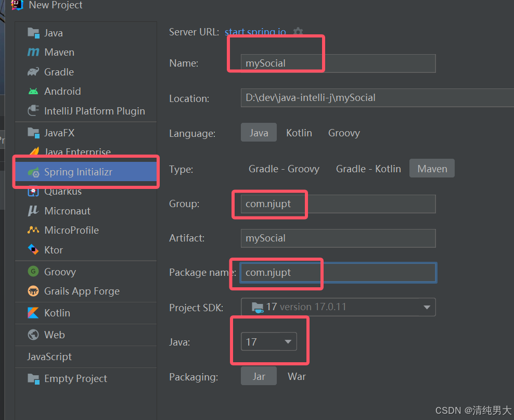Viewport: 514px width, 420px height.
Task: Select Java language option
Action: point(259,133)
